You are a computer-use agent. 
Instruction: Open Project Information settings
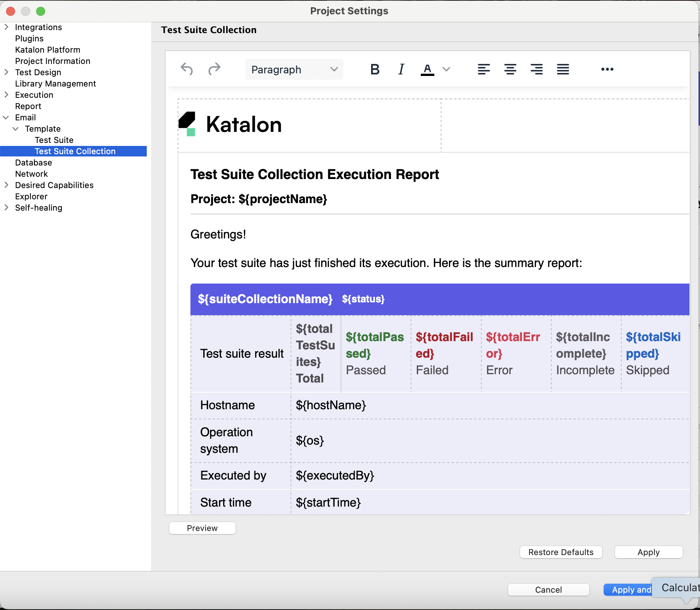pos(53,61)
